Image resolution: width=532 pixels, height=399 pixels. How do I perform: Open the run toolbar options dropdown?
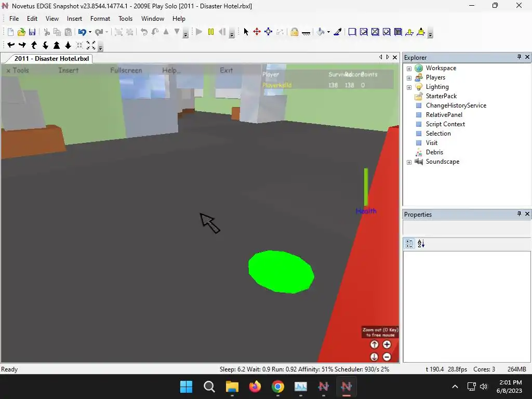pos(232,34)
